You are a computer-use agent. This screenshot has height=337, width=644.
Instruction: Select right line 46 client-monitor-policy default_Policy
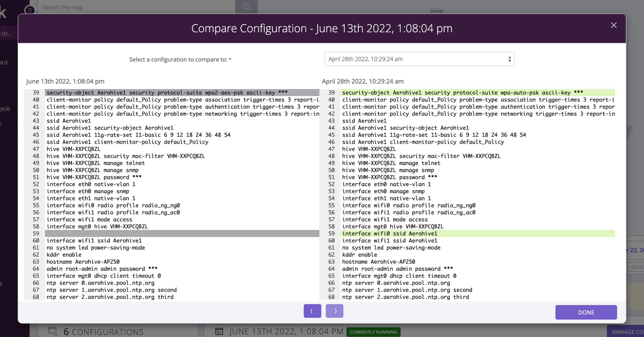coord(423,142)
